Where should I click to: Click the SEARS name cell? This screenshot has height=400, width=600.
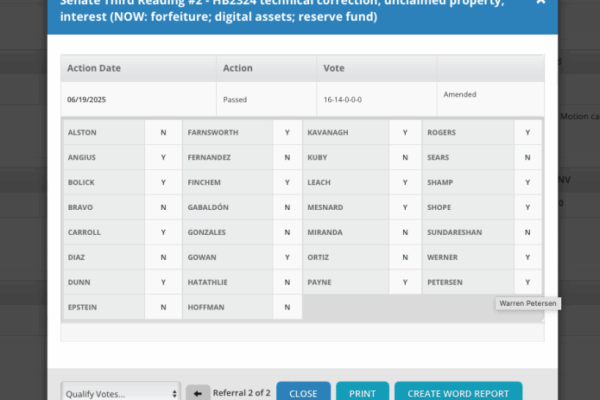click(468, 157)
